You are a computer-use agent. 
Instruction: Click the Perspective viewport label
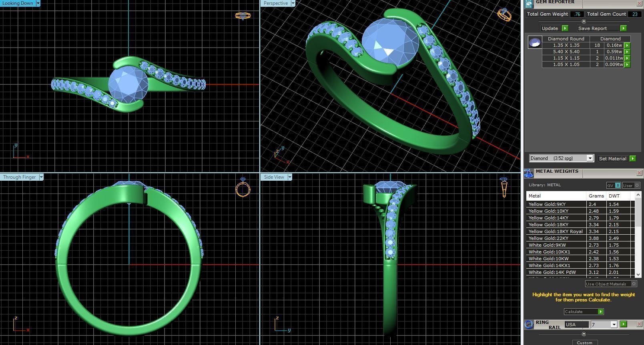tap(275, 3)
